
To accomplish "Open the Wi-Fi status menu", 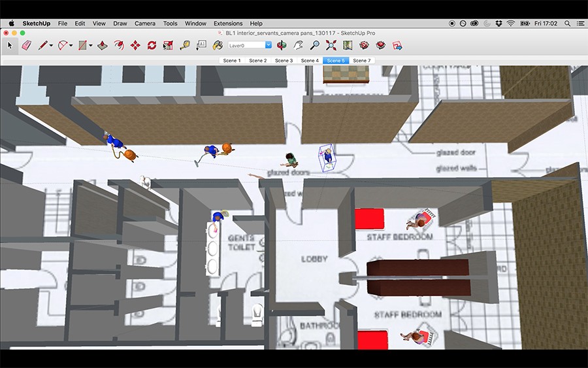I will click(511, 24).
